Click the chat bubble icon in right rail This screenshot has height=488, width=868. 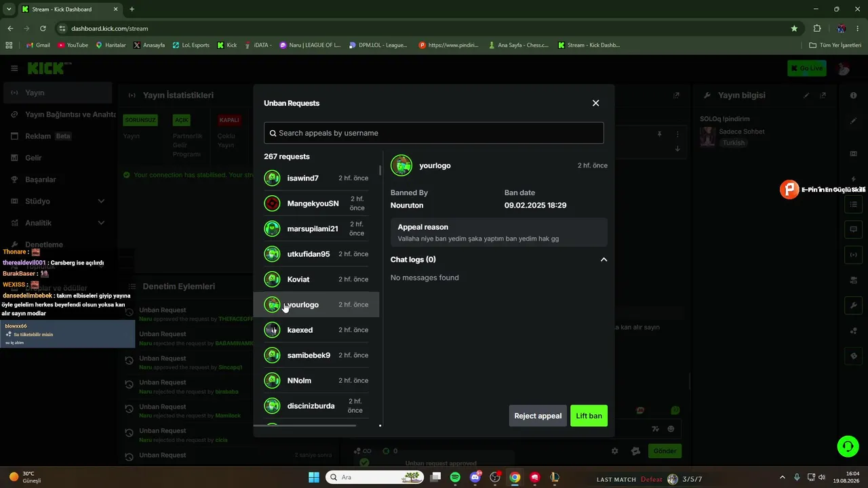(x=854, y=230)
